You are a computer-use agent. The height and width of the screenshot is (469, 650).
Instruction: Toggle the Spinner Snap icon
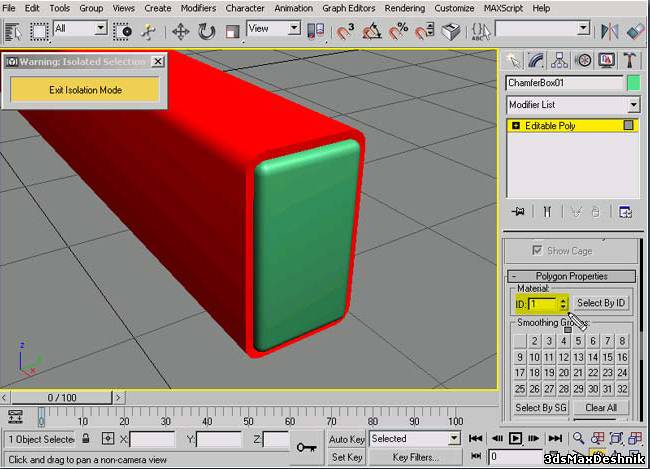click(425, 32)
